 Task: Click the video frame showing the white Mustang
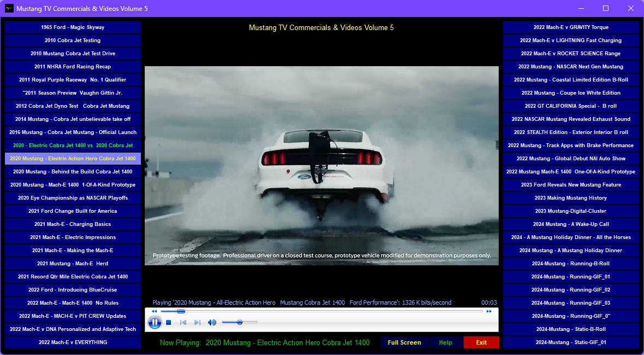(x=322, y=166)
